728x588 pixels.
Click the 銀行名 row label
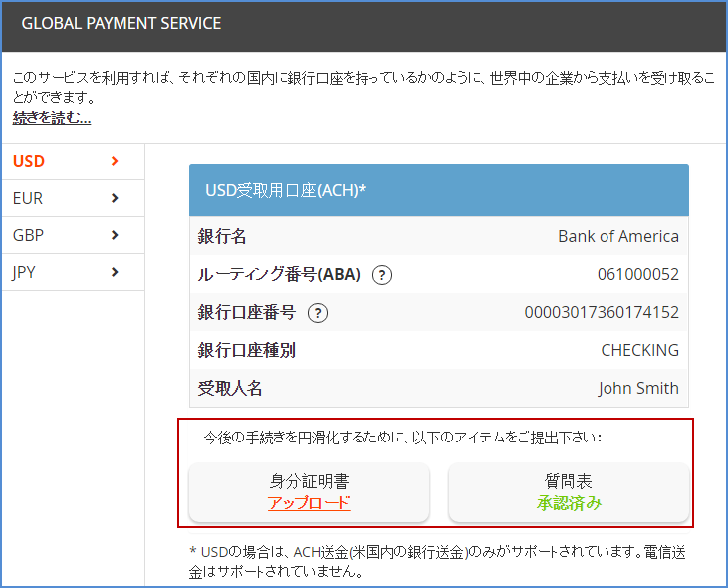pos(222,236)
